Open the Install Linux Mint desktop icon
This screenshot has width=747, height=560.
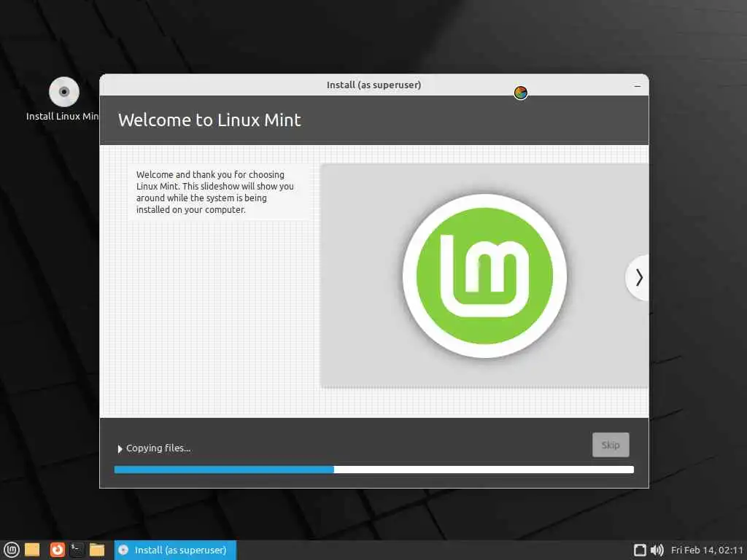(x=63, y=99)
